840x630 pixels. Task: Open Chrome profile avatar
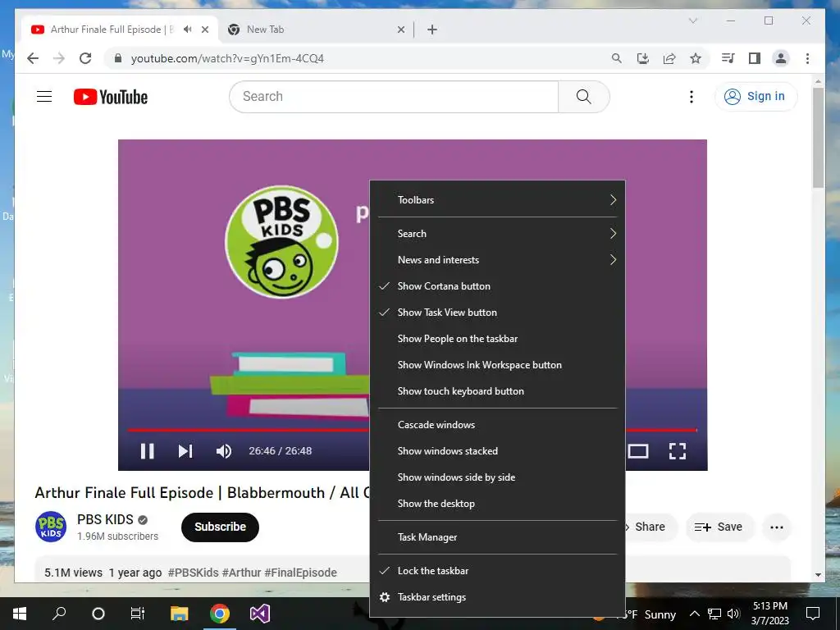click(781, 58)
